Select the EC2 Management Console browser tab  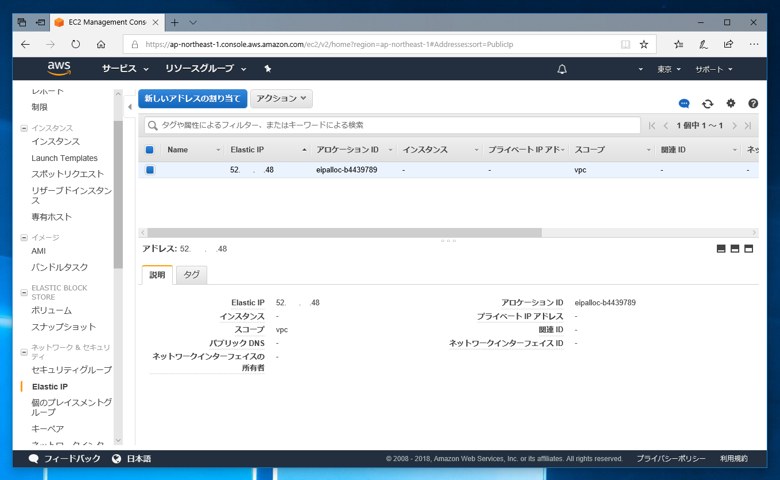coord(107,22)
